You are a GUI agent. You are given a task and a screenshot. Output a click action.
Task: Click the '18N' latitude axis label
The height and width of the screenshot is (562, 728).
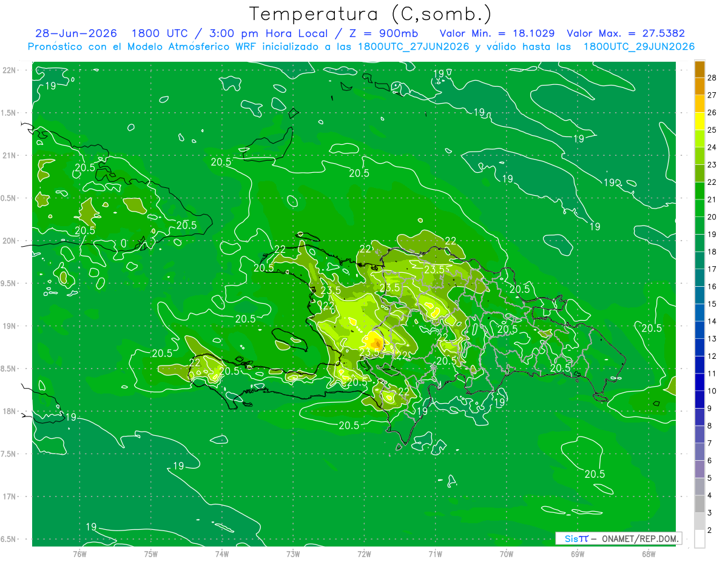pyautogui.click(x=10, y=411)
